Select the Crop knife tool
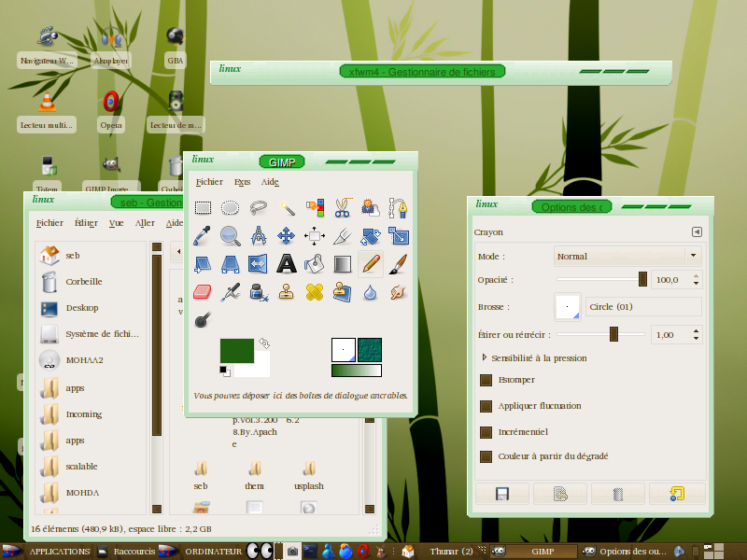The width and height of the screenshot is (747, 560). point(342,236)
